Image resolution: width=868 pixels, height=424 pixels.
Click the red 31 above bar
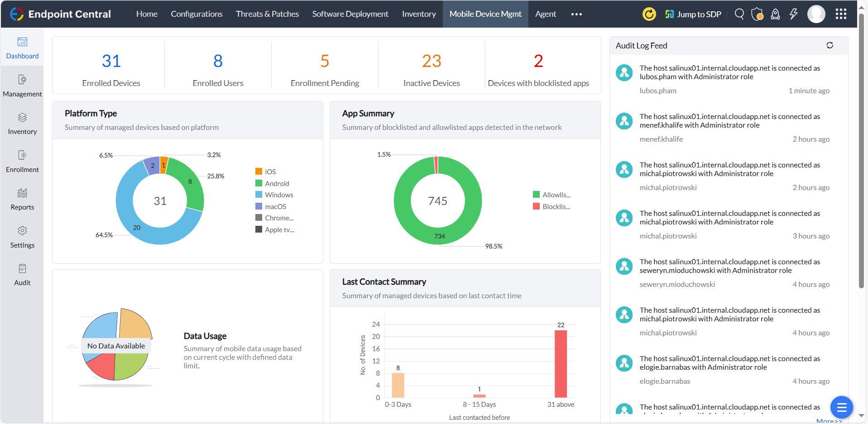point(561,363)
